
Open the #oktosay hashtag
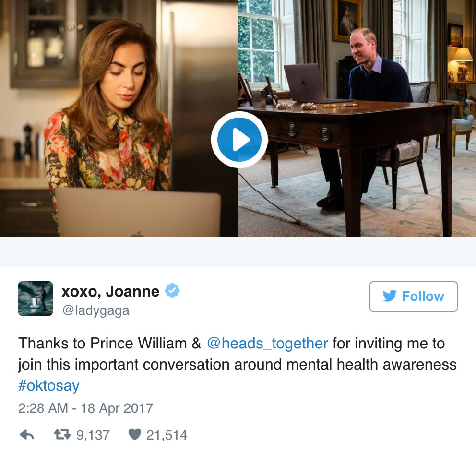[x=49, y=386]
